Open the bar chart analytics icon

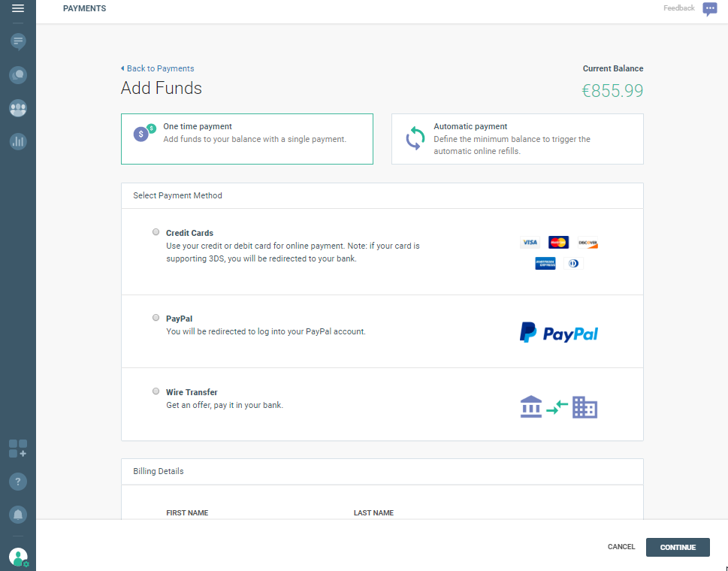point(18,140)
